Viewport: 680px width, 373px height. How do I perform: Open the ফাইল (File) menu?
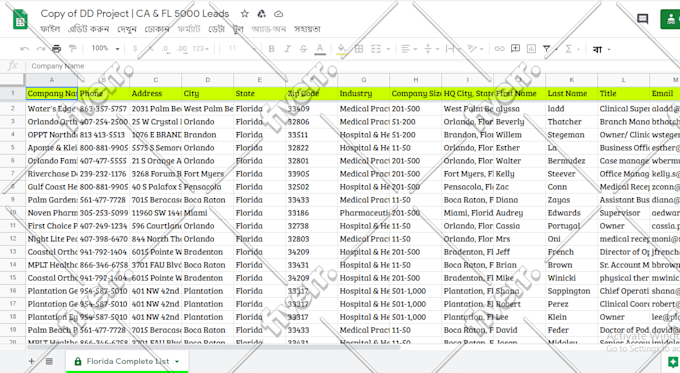point(50,29)
